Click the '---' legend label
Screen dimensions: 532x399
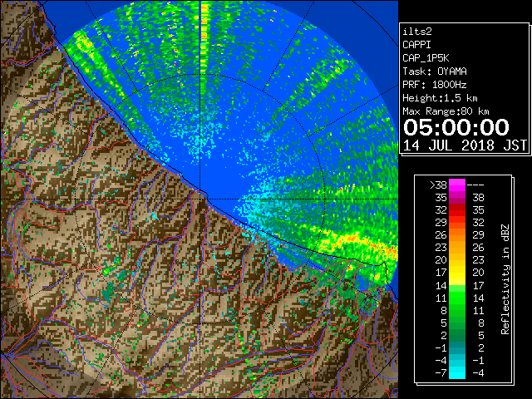click(x=475, y=185)
